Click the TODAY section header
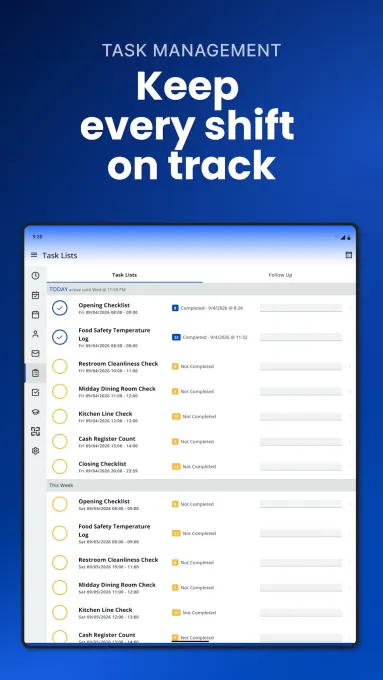This screenshot has width=383, height=680. 201,289
